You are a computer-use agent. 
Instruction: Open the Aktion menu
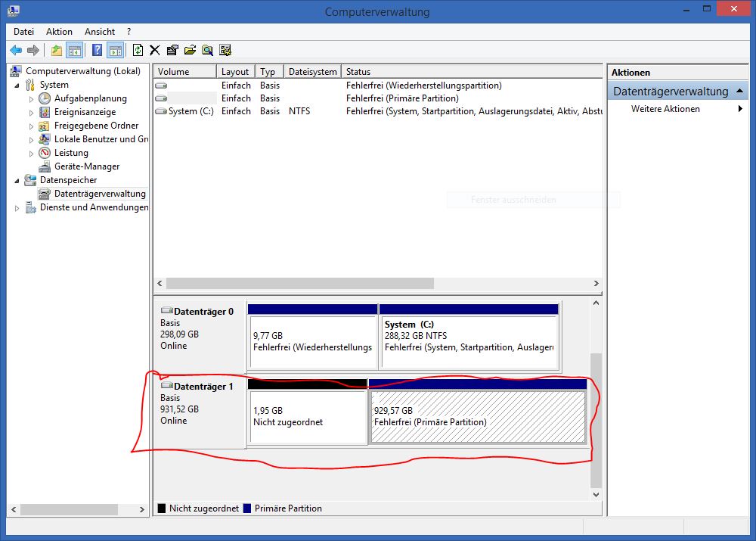(x=59, y=31)
